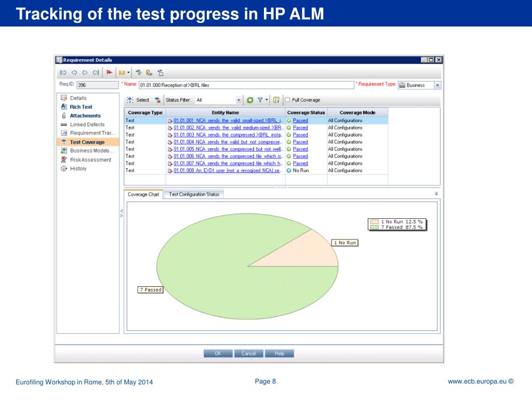This screenshot has width=532, height=399.
Task: Click the test icon beside 01.01.004
Action: (x=170, y=142)
